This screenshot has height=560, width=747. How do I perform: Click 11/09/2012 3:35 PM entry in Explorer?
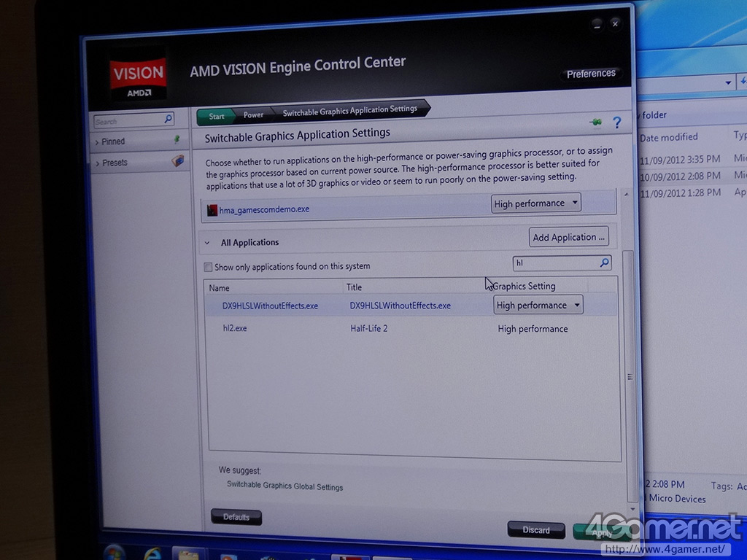pyautogui.click(x=680, y=160)
